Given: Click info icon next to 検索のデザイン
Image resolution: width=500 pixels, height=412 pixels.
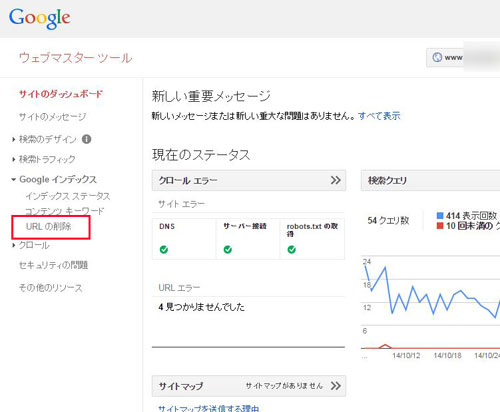Looking at the screenshot, I should coord(86,139).
